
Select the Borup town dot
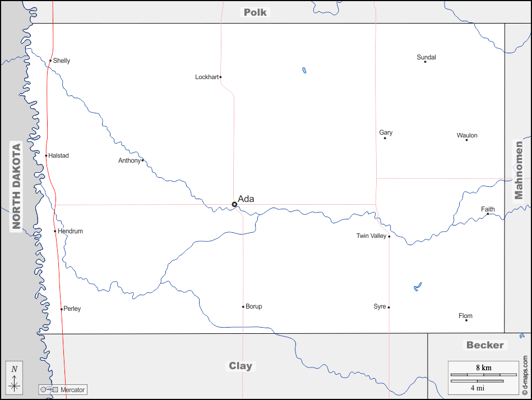[x=243, y=307]
